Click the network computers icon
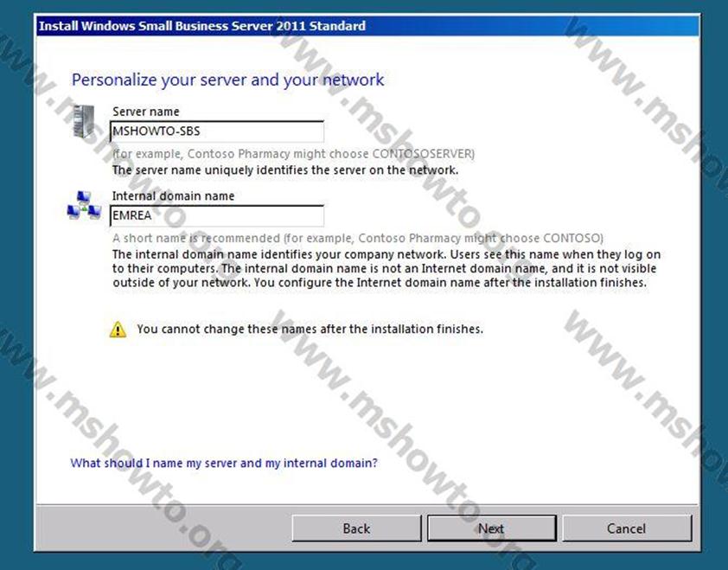Image resolution: width=728 pixels, height=570 pixels. 83,207
